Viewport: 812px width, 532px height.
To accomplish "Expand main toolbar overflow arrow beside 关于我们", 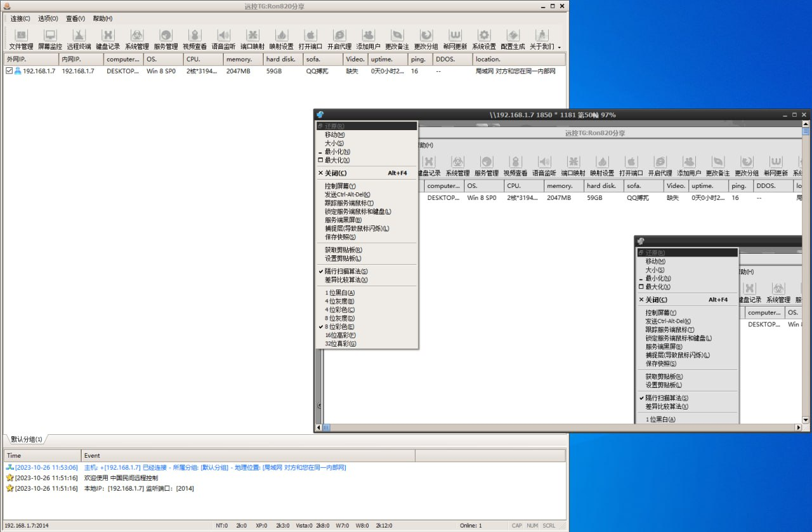I will [x=559, y=47].
